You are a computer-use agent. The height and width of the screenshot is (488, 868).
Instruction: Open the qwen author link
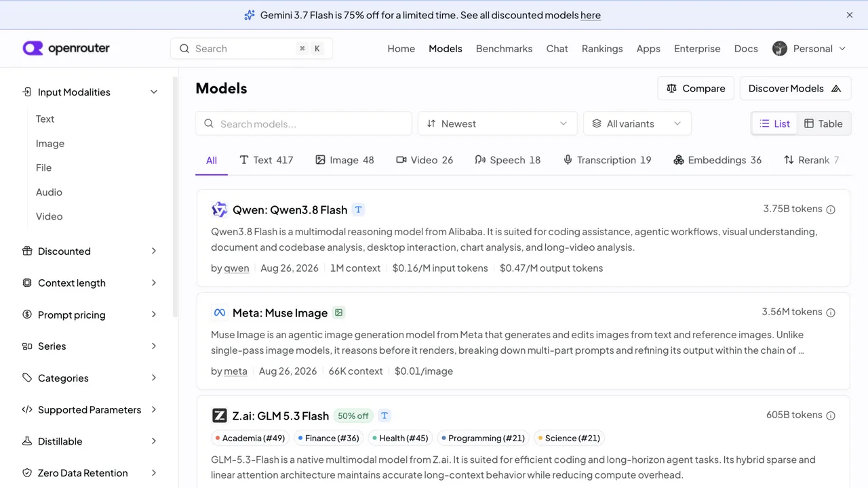[237, 268]
